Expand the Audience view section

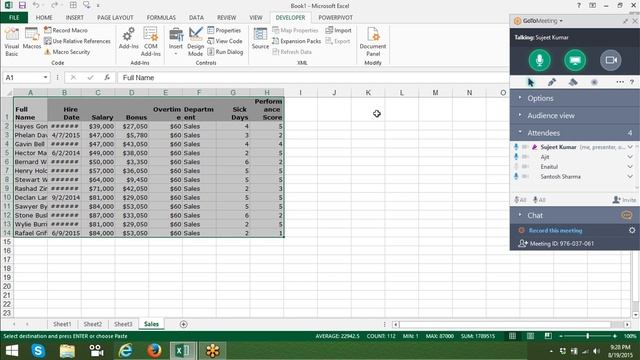tap(575, 116)
